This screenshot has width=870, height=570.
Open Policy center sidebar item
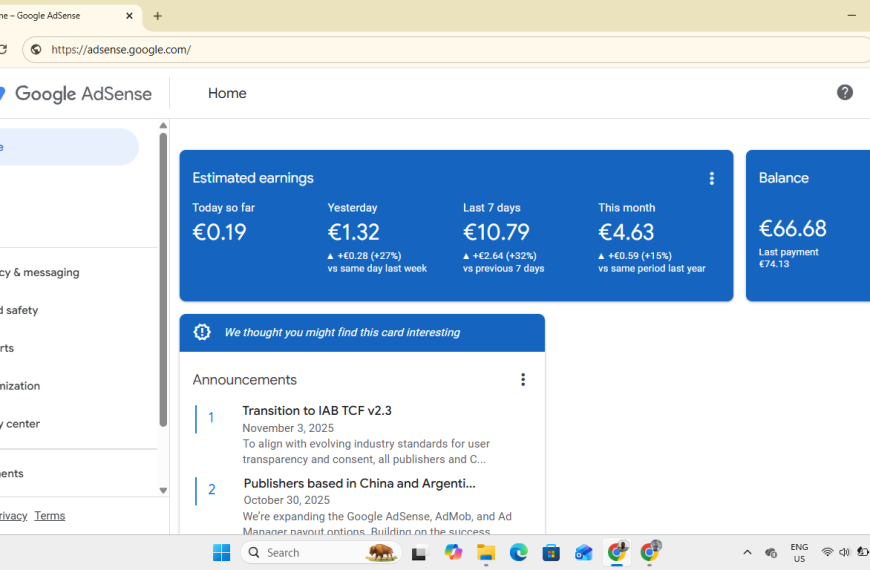[20, 423]
